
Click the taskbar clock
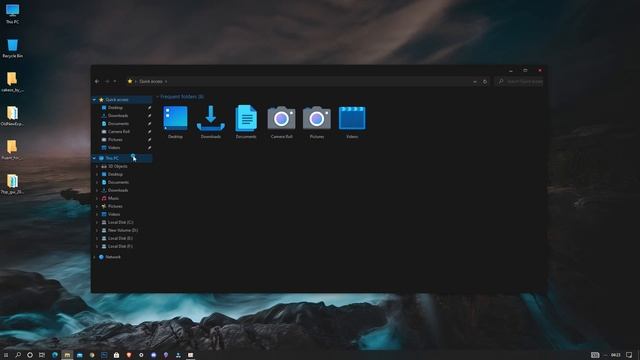(x=616, y=355)
